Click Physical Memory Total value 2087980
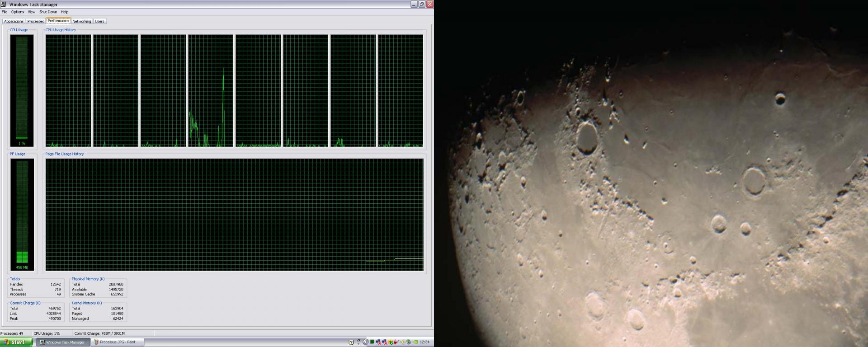 (116, 285)
